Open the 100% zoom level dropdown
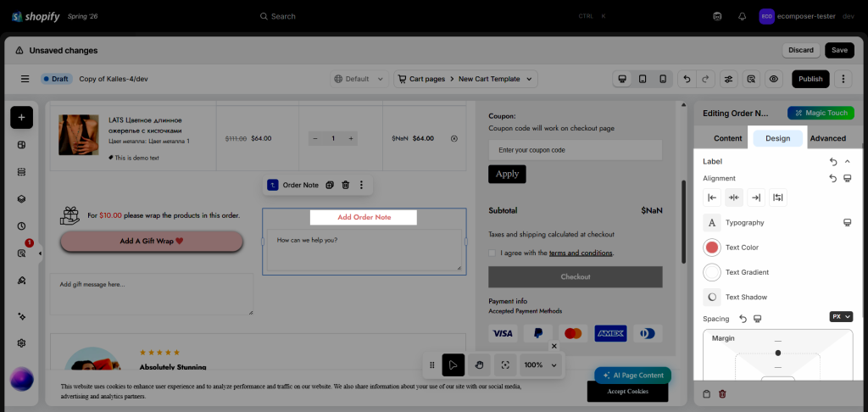 click(542, 365)
